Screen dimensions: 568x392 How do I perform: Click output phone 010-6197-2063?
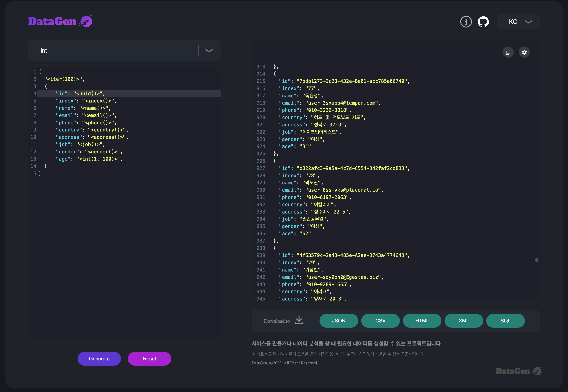327,197
